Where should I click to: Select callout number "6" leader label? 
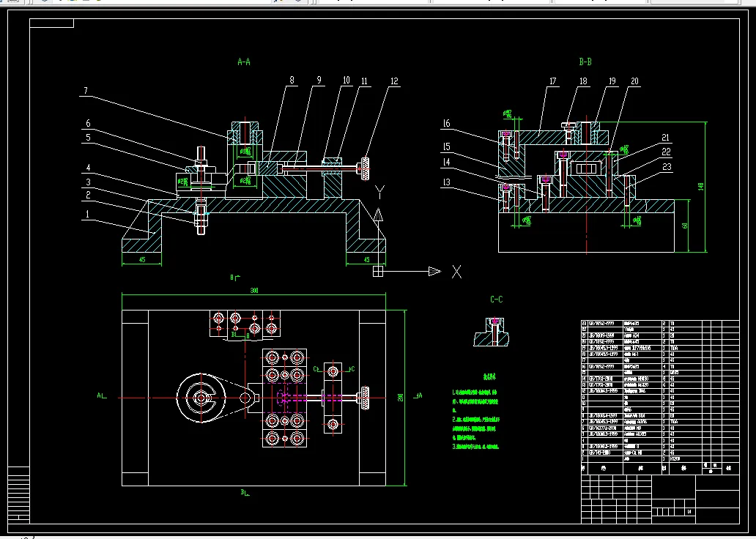[88, 124]
